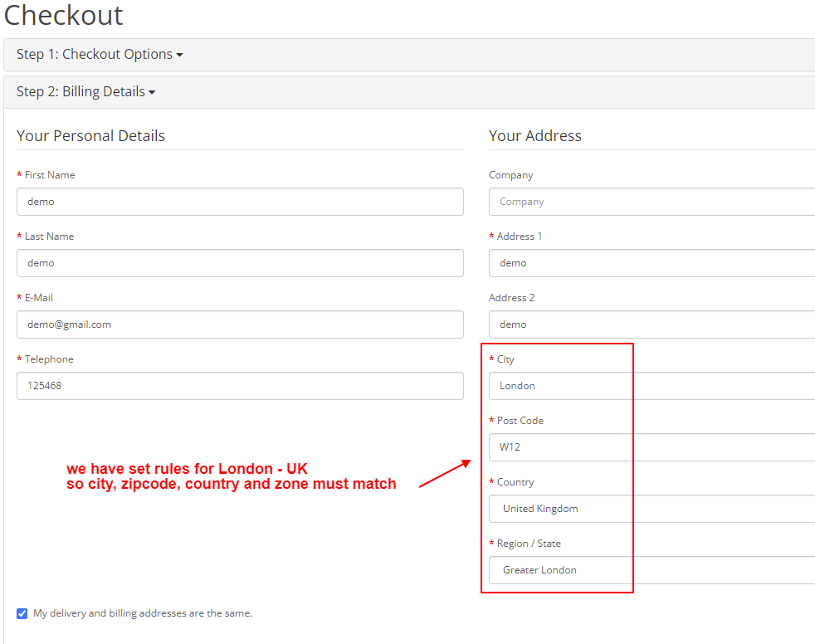
Task: Select the Telephone input field
Action: pyautogui.click(x=240, y=386)
